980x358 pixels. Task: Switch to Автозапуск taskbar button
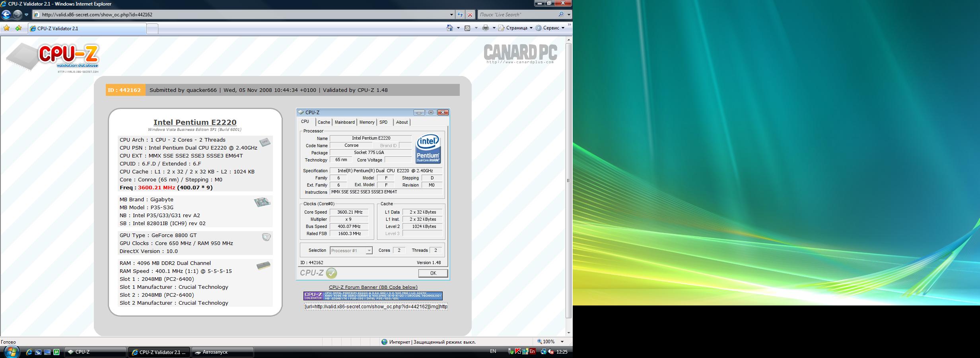223,352
